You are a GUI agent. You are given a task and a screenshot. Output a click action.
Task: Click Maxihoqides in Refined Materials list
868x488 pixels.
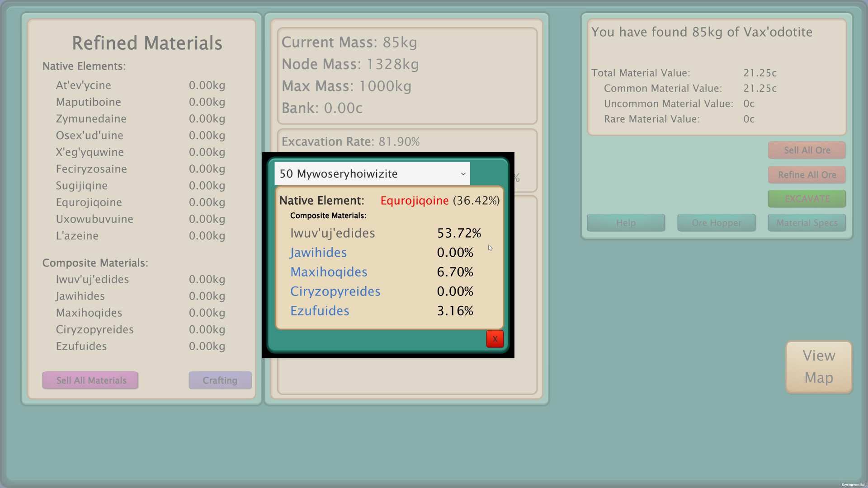(89, 313)
